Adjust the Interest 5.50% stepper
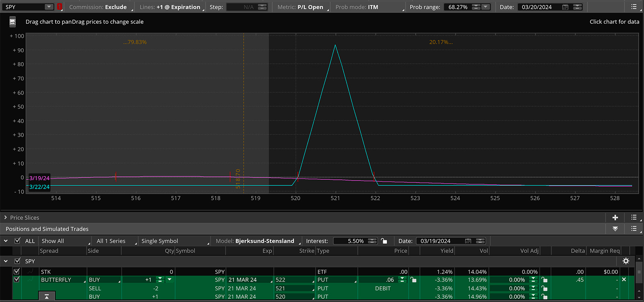Screen dimensions: 644x302 pyautogui.click(x=372, y=241)
